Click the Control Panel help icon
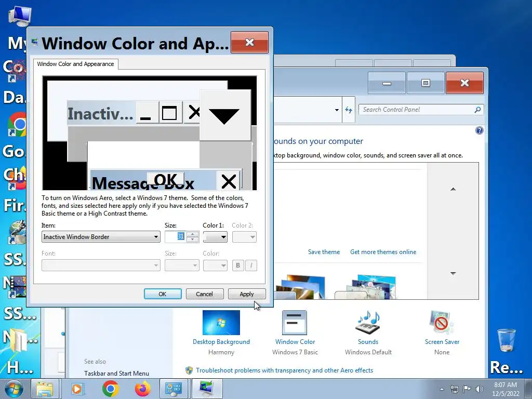This screenshot has height=399, width=532. pos(479,130)
